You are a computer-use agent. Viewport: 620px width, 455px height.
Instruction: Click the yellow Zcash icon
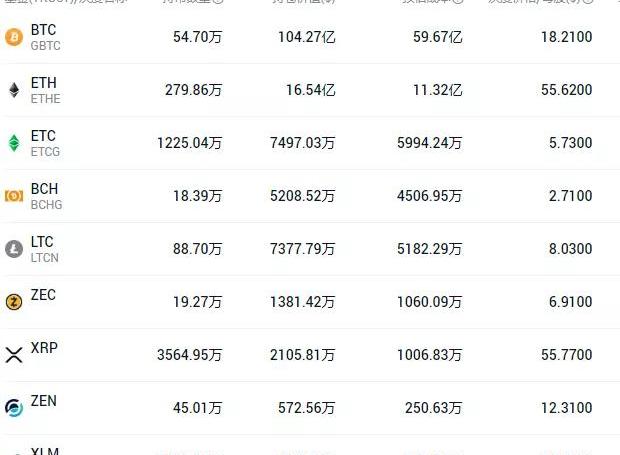click(x=14, y=302)
